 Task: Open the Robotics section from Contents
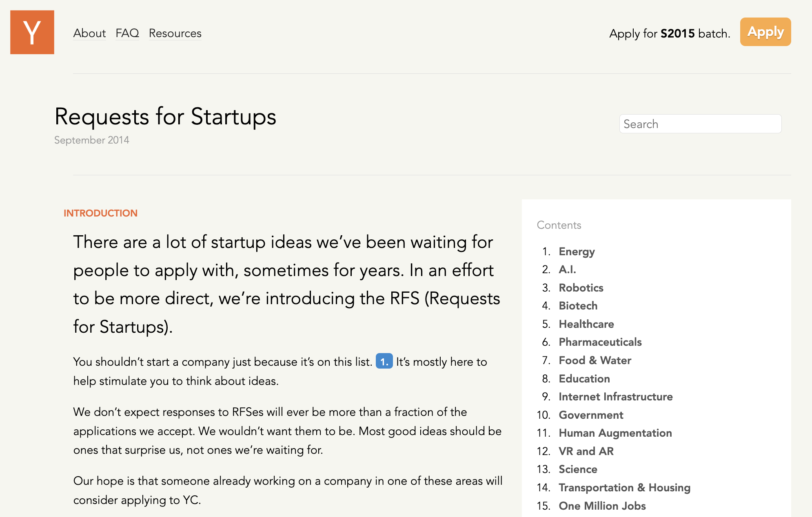tap(580, 287)
